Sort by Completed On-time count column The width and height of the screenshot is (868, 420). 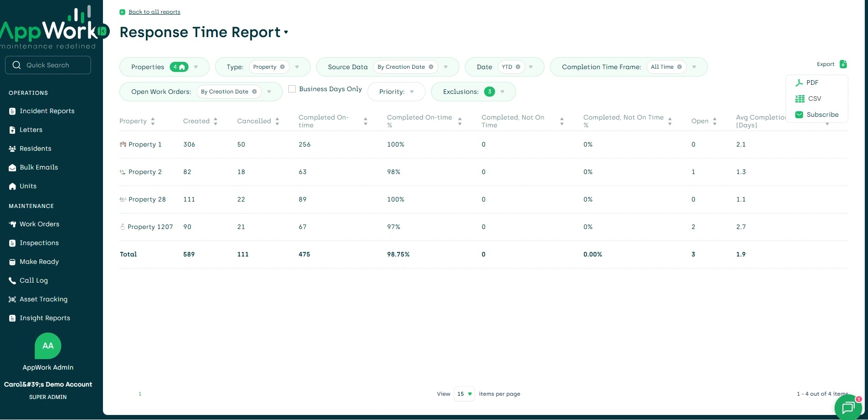click(366, 121)
